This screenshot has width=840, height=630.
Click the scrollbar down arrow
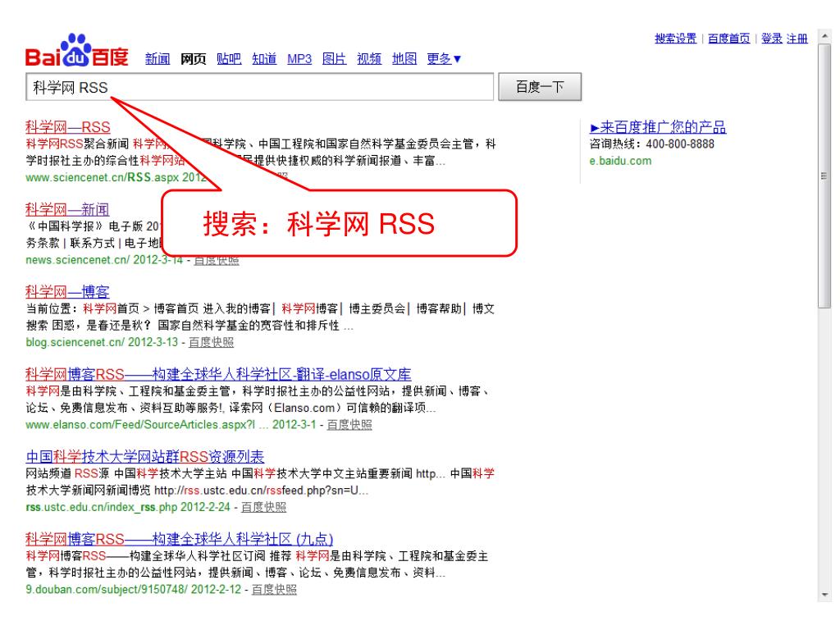coord(825,595)
